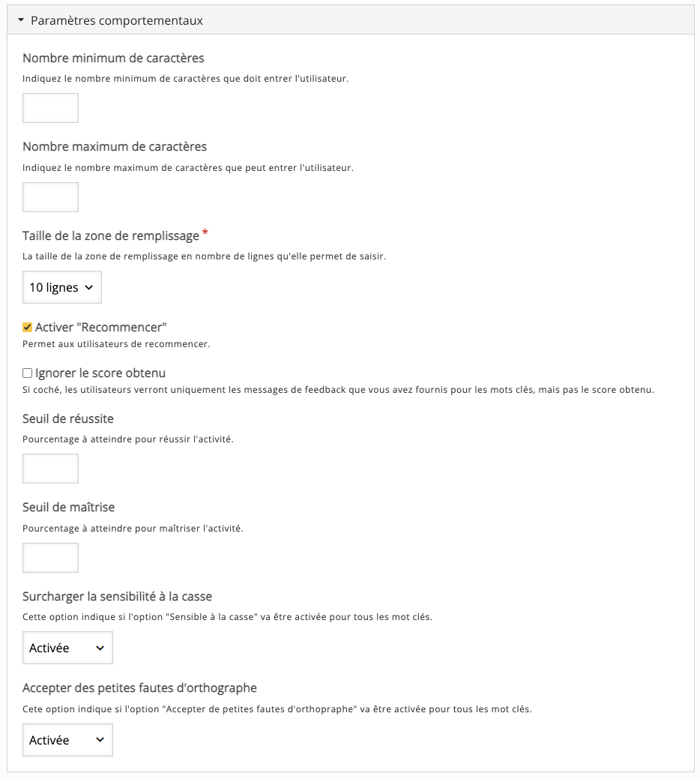The width and height of the screenshot is (700, 779).
Task: Click the Surcharger la sensibilité à la casse label
Action: pos(118,597)
